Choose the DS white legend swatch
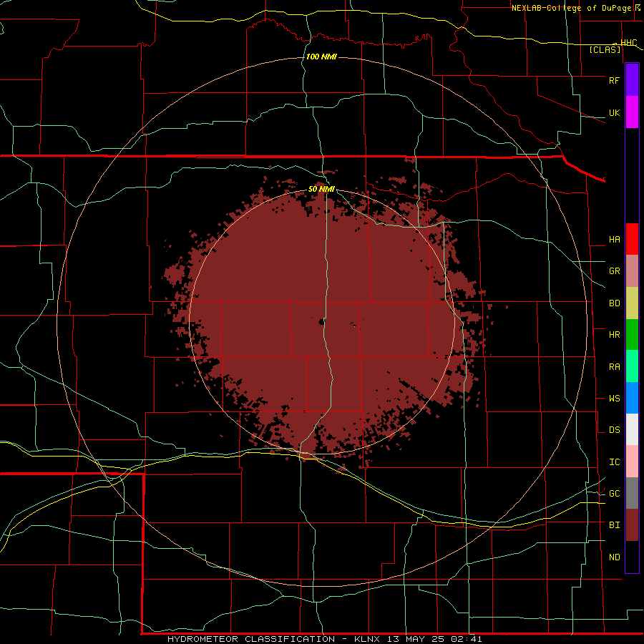Viewport: 644px width, 644px height. 632,429
